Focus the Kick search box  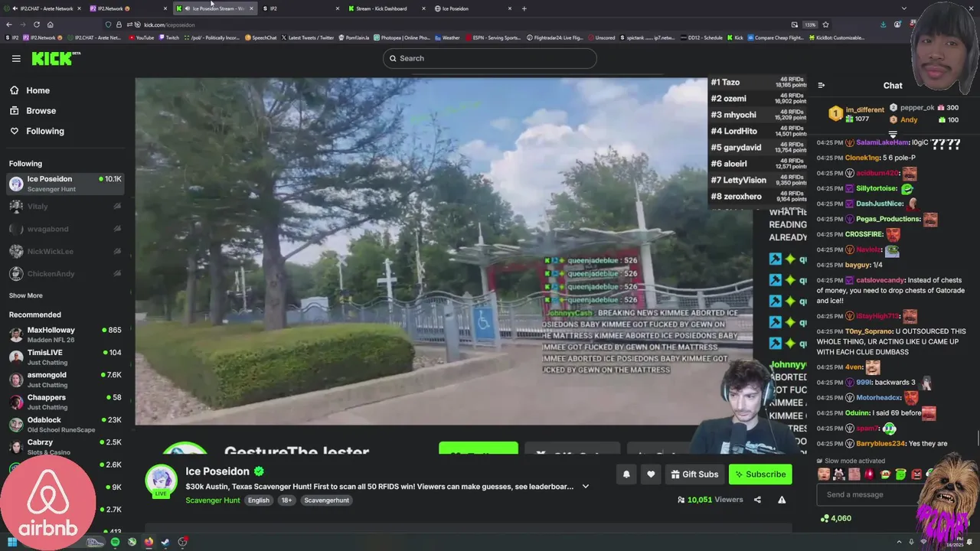click(x=490, y=58)
